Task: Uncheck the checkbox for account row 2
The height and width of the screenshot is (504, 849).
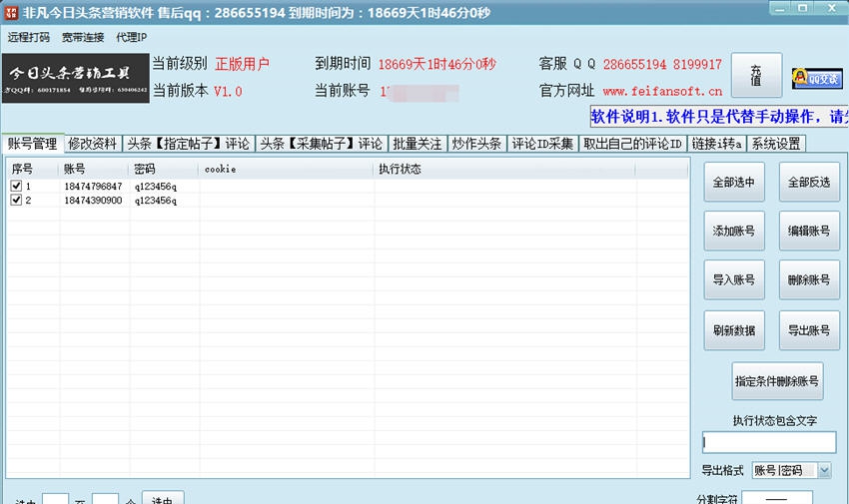Action: pos(16,200)
